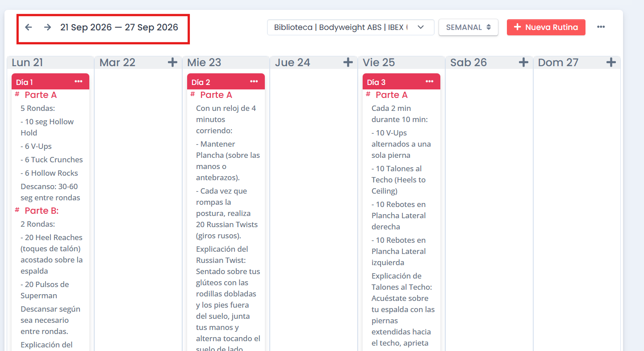644x351 pixels.
Task: Go to the next week arrow
Action: click(x=48, y=27)
